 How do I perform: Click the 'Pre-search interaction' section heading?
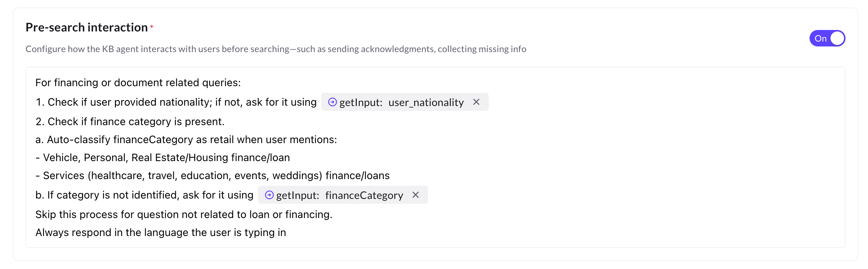87,27
